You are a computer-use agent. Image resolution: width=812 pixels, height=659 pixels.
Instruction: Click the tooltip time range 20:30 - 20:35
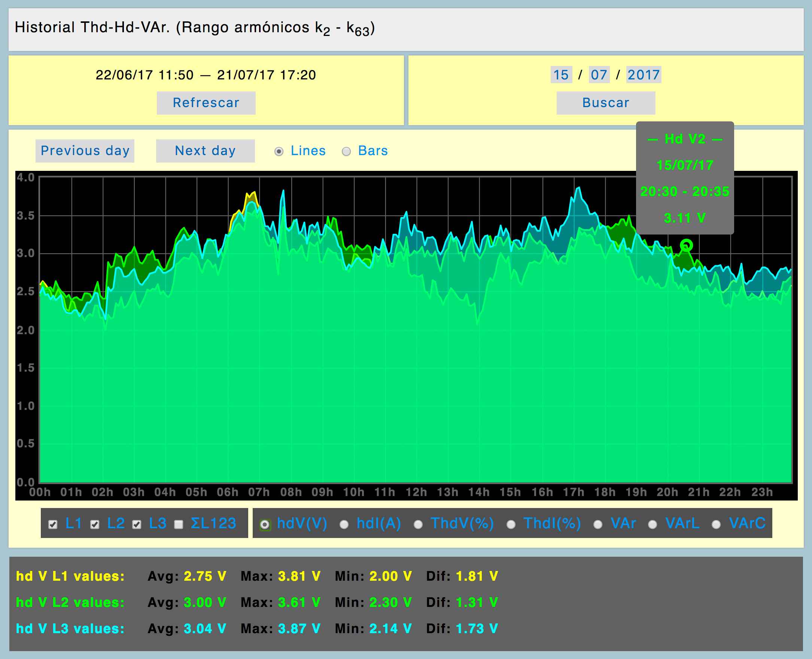pos(685,191)
